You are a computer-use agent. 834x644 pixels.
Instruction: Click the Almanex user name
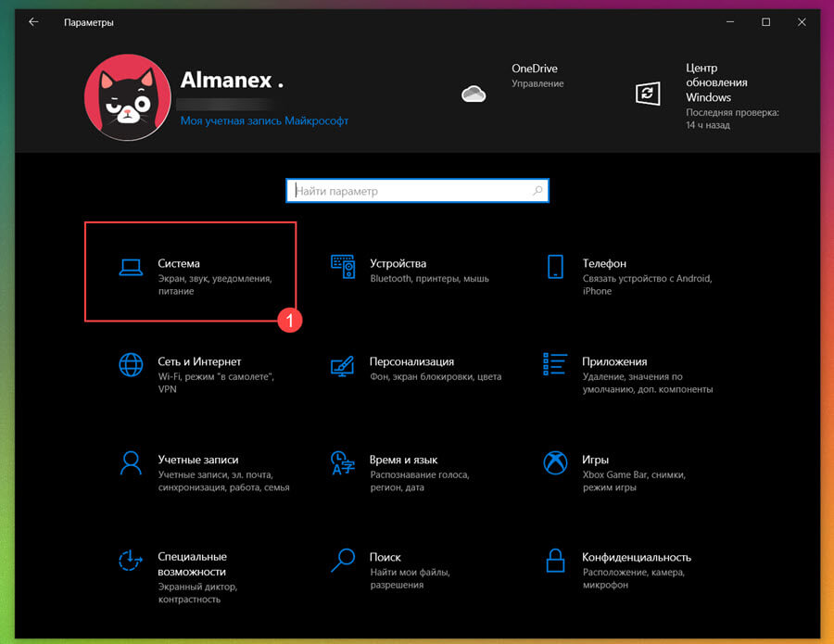[232, 81]
